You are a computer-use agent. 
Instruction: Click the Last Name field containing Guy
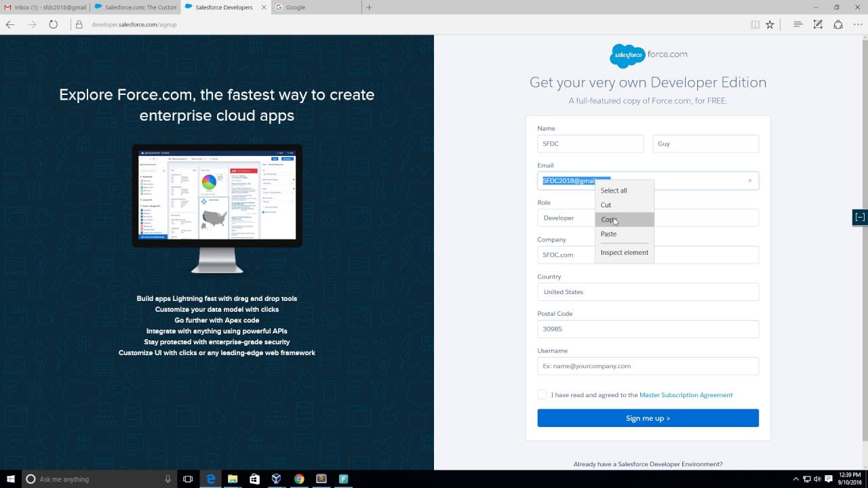(706, 144)
